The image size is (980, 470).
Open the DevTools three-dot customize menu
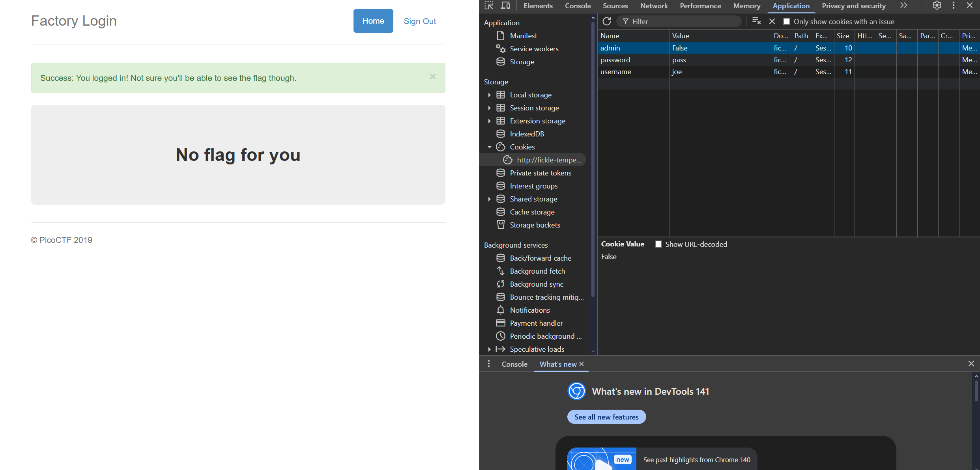tap(954, 6)
